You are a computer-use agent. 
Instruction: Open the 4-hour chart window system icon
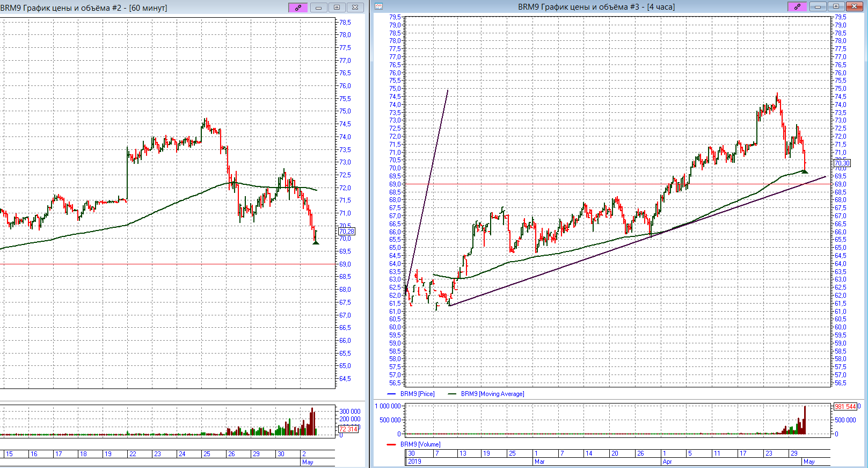point(378,7)
